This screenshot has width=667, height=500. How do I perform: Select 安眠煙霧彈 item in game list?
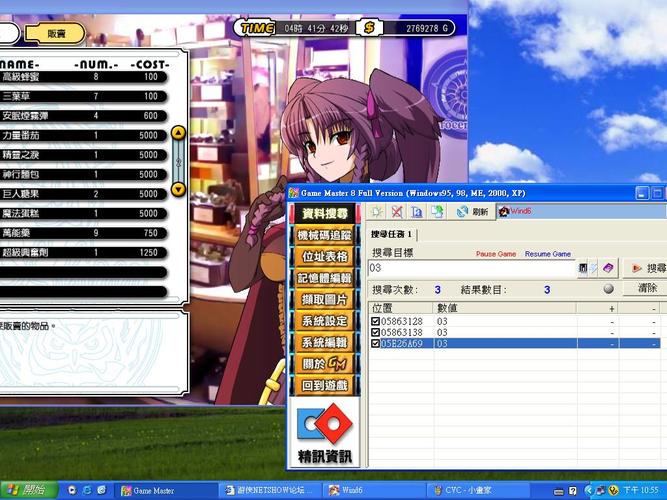(x=83, y=116)
